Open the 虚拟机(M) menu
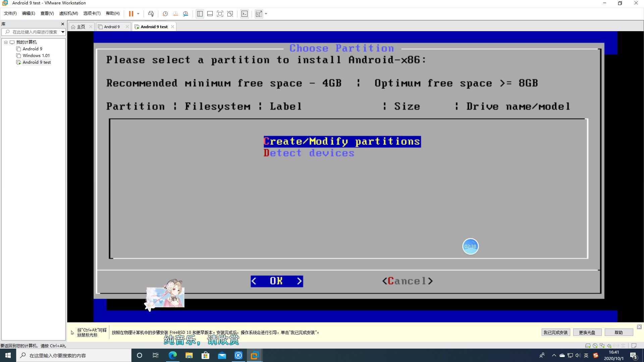 pyautogui.click(x=68, y=13)
